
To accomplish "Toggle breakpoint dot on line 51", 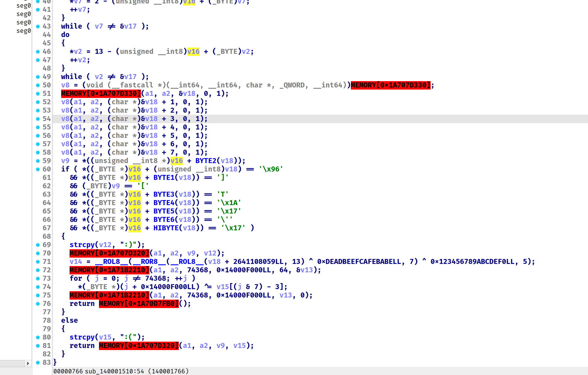I will tap(38, 93).
